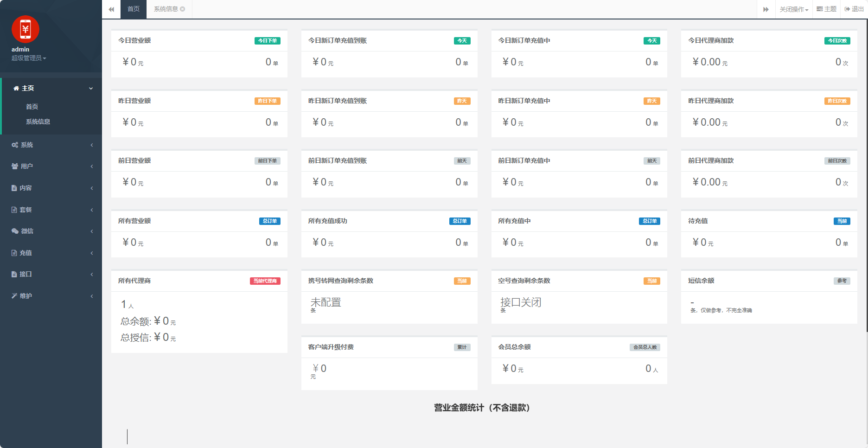Open the 关闭操作 dropdown menu

[793, 9]
